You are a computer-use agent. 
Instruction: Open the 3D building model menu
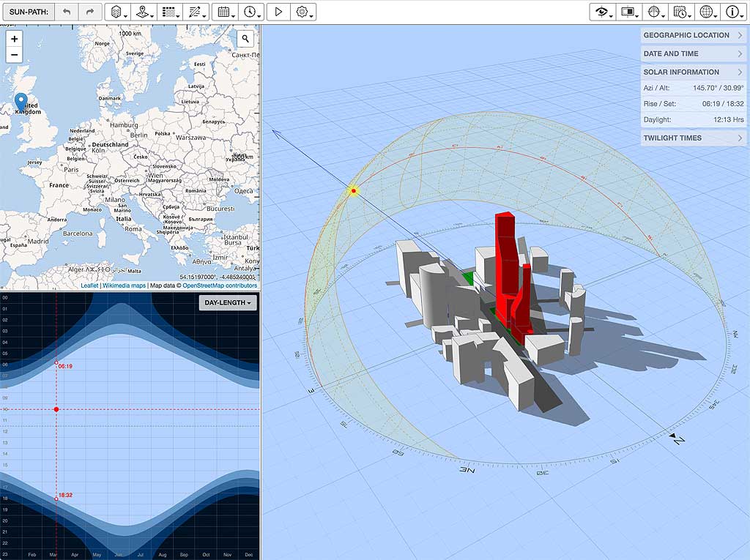(x=117, y=12)
